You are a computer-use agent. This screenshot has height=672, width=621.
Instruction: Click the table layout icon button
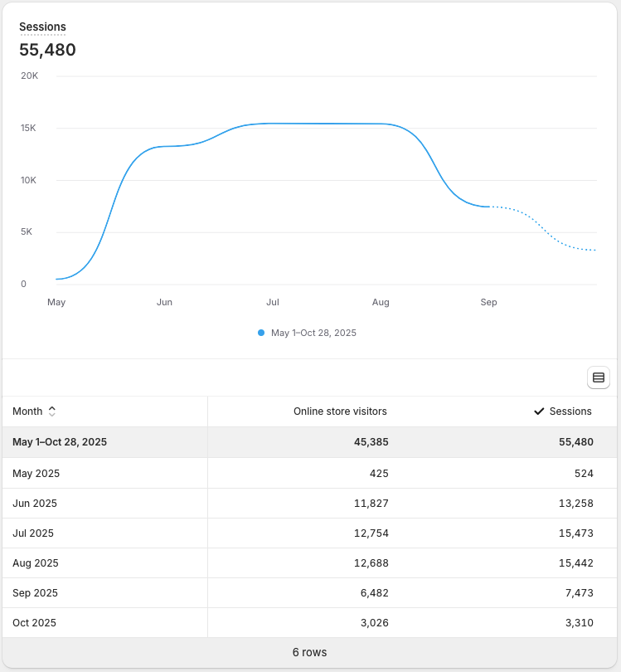click(x=598, y=377)
